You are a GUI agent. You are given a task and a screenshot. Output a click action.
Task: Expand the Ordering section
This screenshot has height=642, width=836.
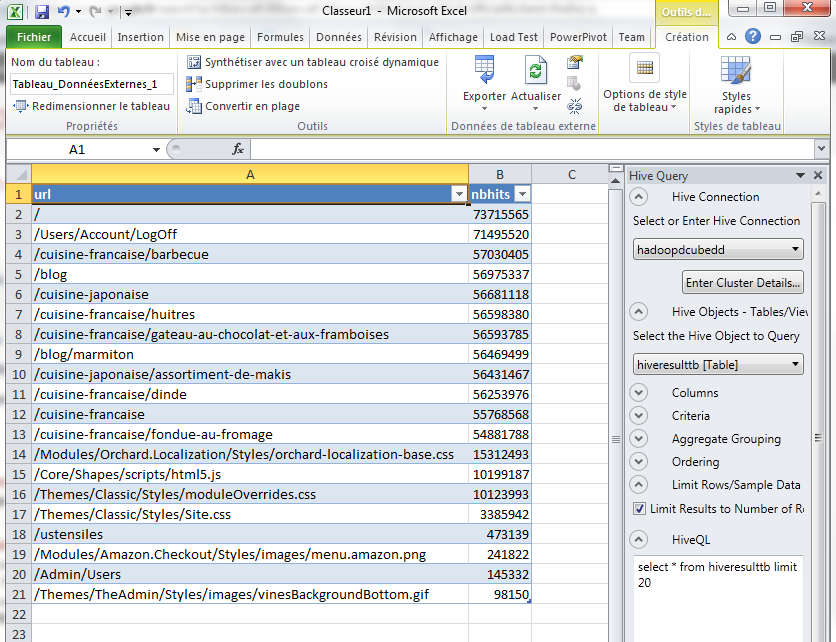[x=639, y=461]
